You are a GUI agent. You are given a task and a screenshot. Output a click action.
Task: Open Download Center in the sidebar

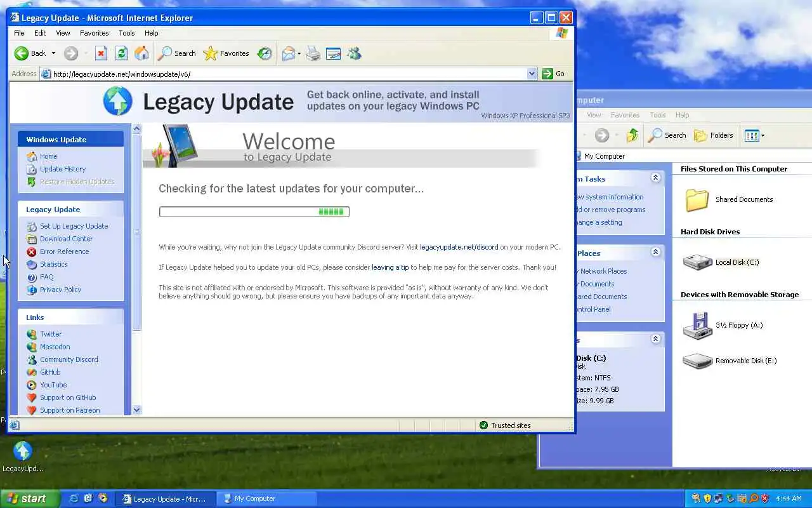(x=66, y=239)
